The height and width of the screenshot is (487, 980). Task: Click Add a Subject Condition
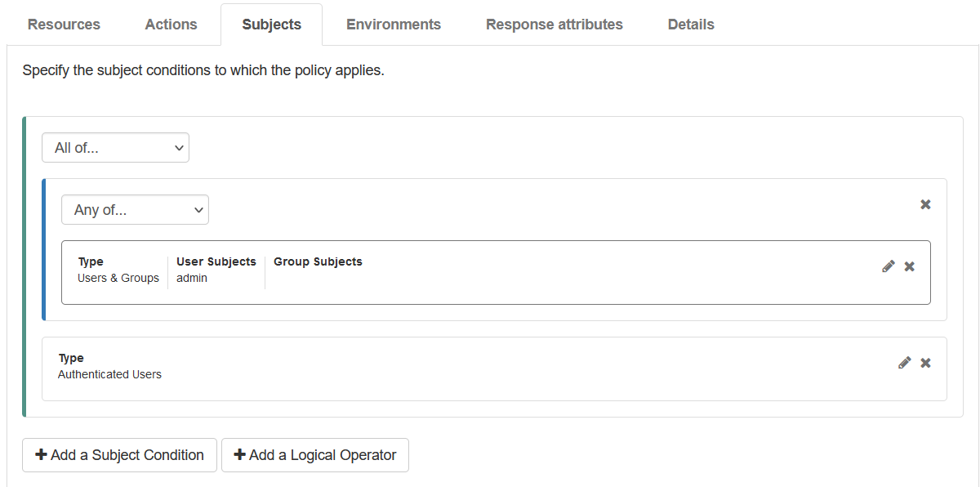click(119, 455)
